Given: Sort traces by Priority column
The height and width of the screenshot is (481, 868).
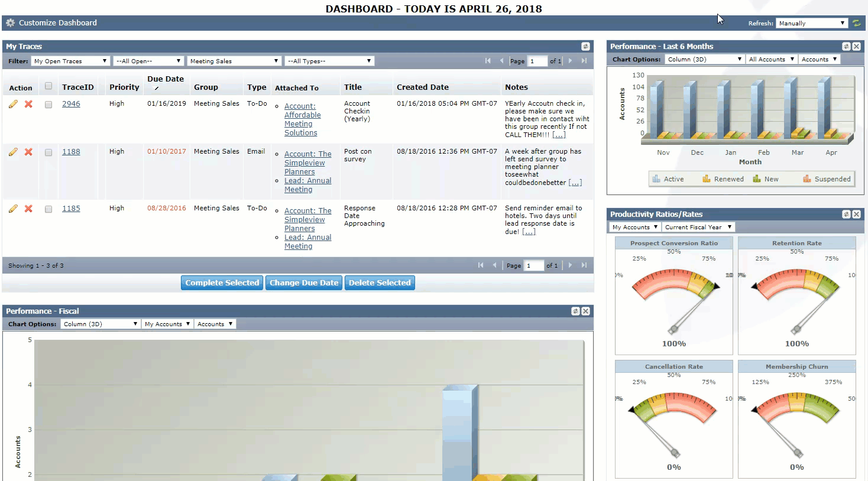Looking at the screenshot, I should (124, 87).
